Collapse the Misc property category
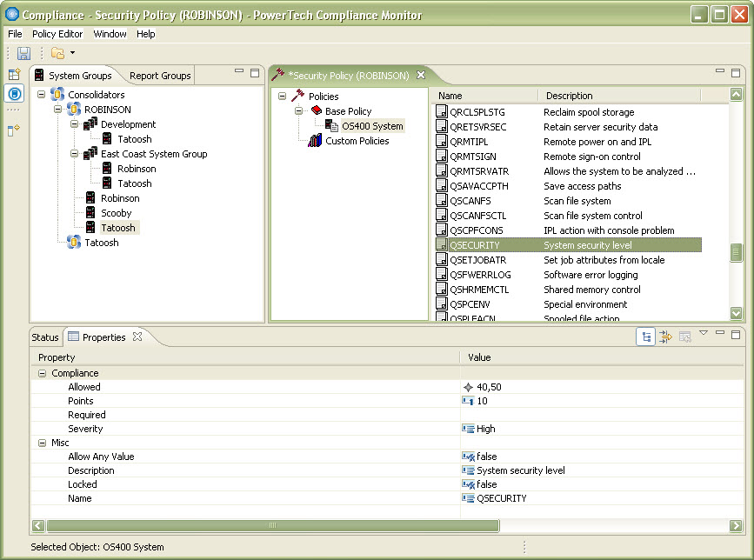The width and height of the screenshot is (754, 560). (x=43, y=443)
